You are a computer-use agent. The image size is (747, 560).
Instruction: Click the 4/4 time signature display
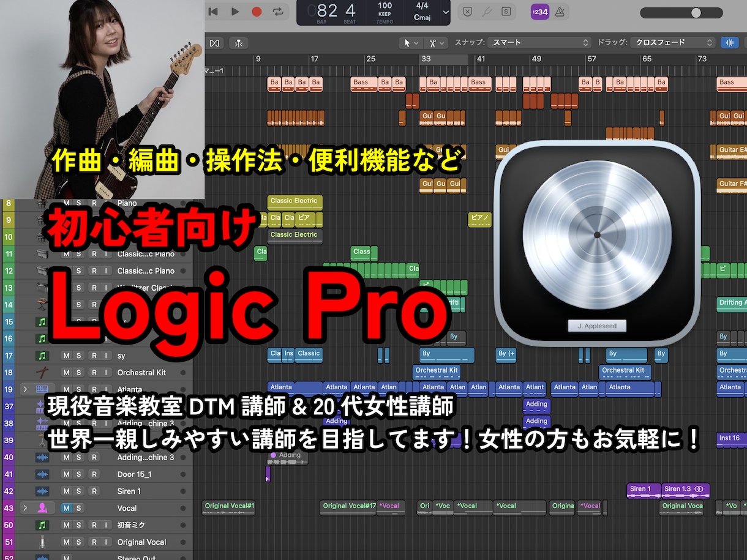422,6
